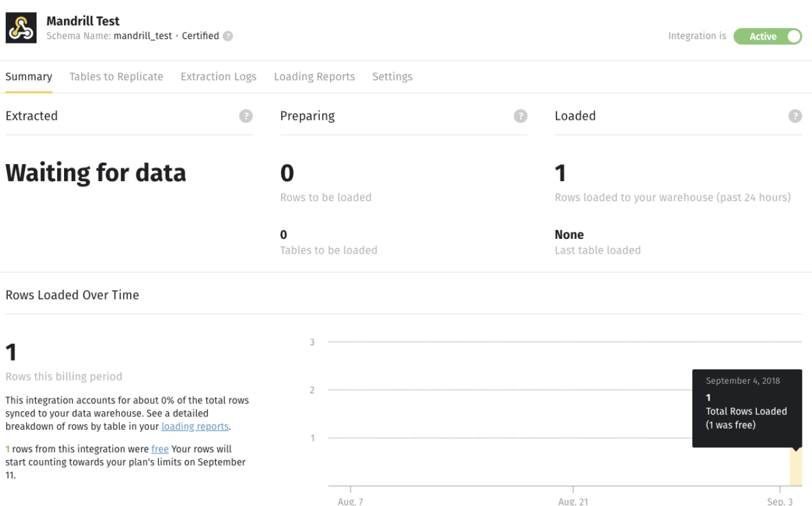Click help icon next to Certified
The image size is (812, 506).
227,37
